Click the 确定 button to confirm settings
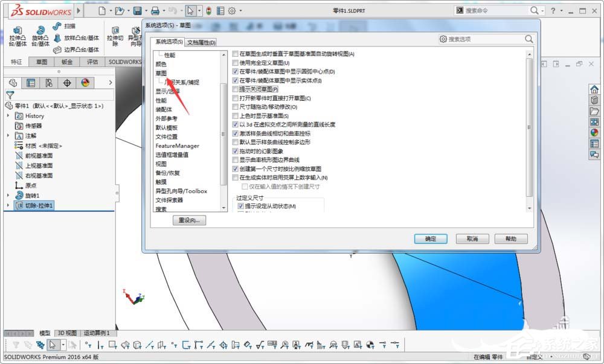The width and height of the screenshot is (604, 364). (x=430, y=238)
